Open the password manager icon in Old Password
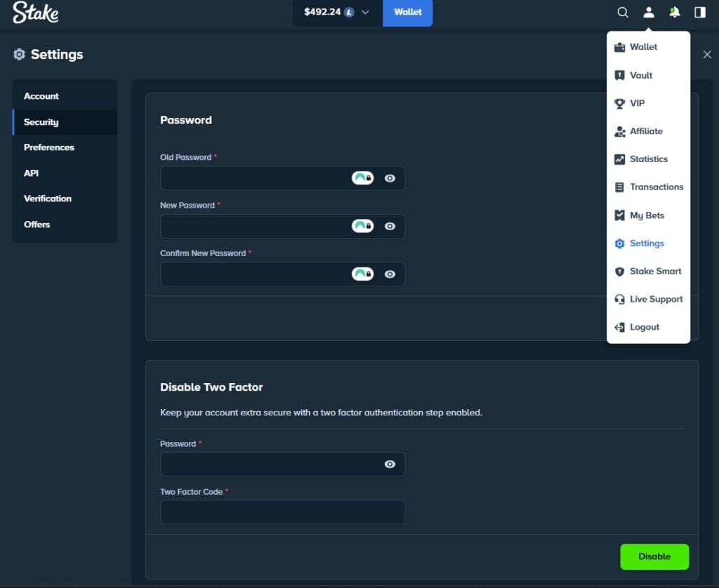The image size is (719, 588). point(362,178)
